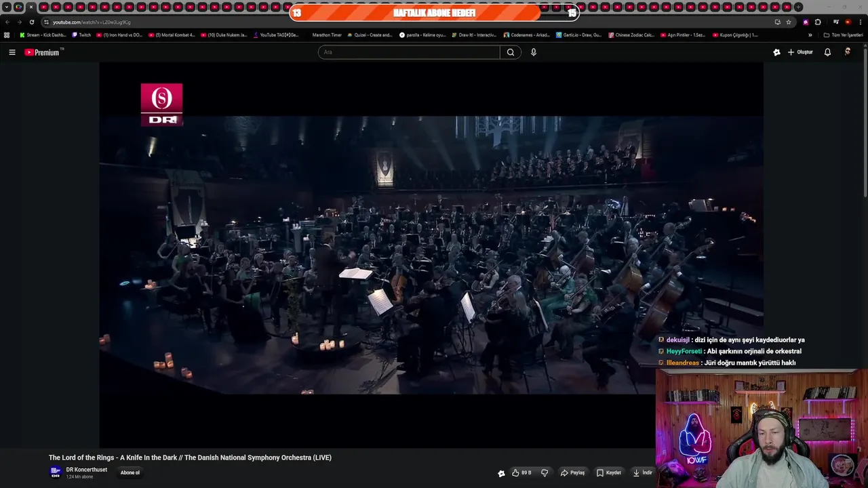Open the 'Chinese Zodiac Calc...' bookmark

coord(631,35)
